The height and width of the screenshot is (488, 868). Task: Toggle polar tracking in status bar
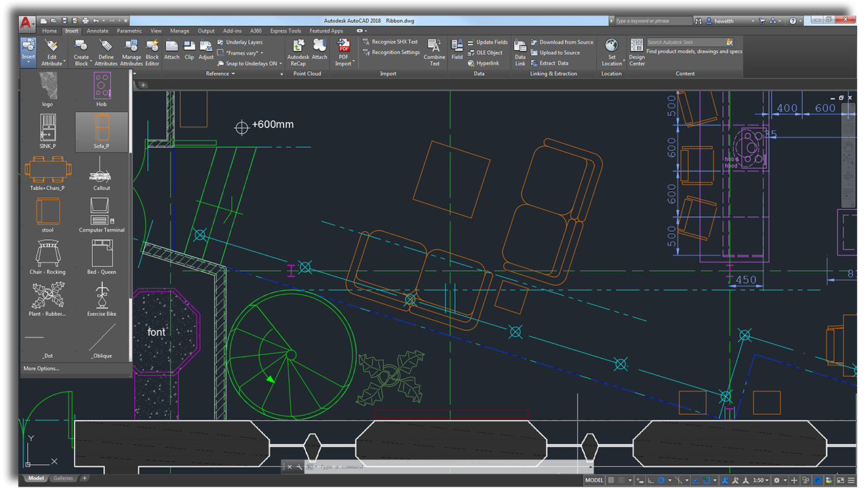point(661,481)
